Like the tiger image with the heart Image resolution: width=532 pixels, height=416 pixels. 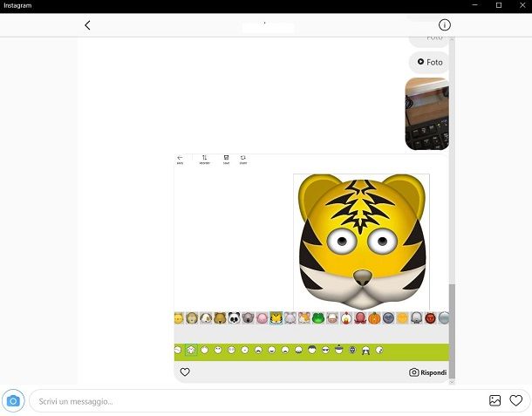185,372
